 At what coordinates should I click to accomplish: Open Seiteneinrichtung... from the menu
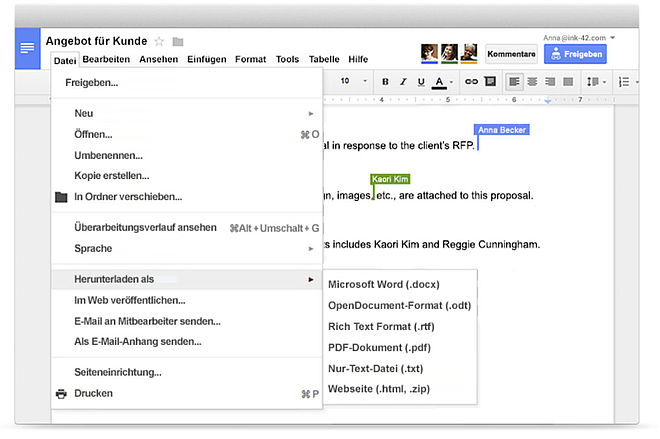click(187, 372)
